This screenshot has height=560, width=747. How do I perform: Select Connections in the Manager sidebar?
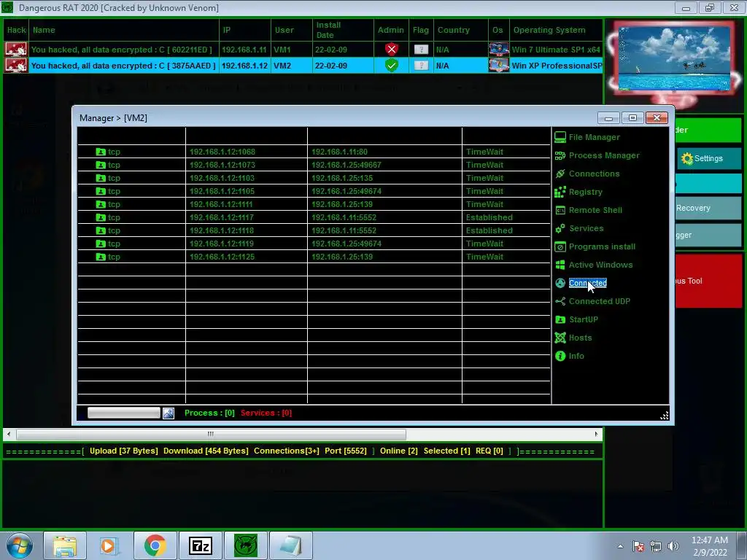click(594, 174)
